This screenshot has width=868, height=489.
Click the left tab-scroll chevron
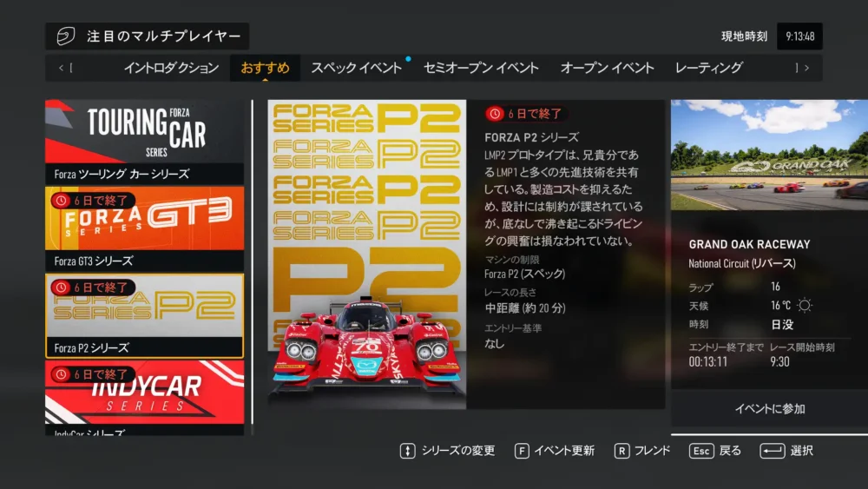point(61,68)
